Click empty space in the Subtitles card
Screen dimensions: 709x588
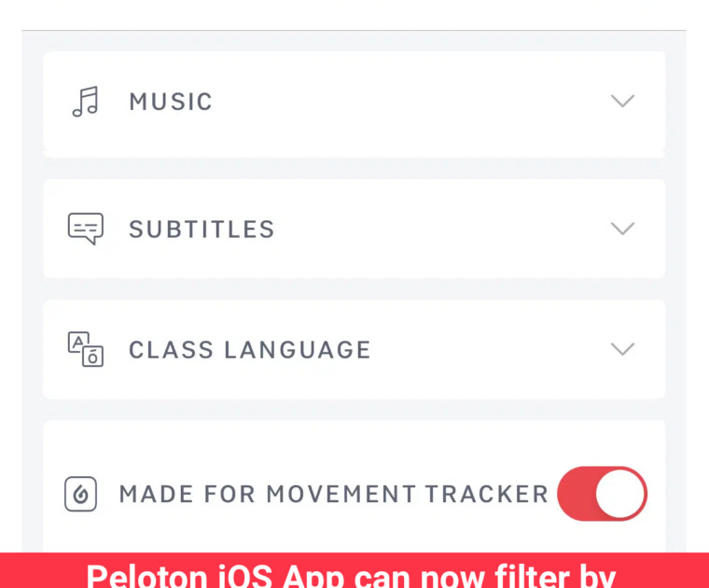click(x=448, y=229)
